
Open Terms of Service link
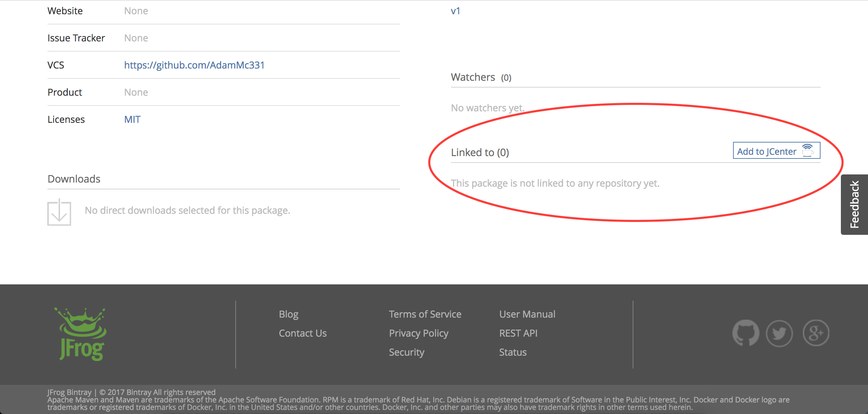(425, 314)
